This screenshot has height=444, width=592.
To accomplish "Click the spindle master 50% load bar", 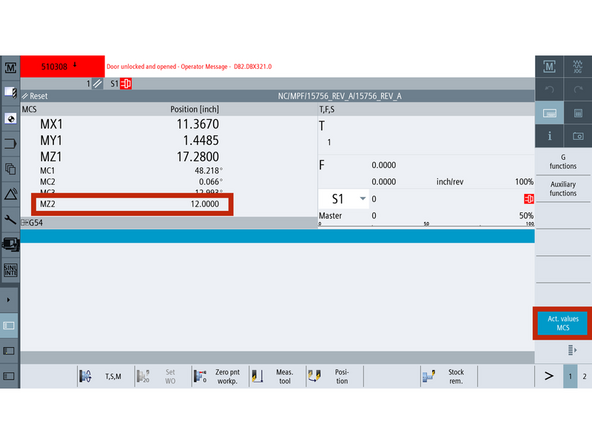I will coord(426,225).
